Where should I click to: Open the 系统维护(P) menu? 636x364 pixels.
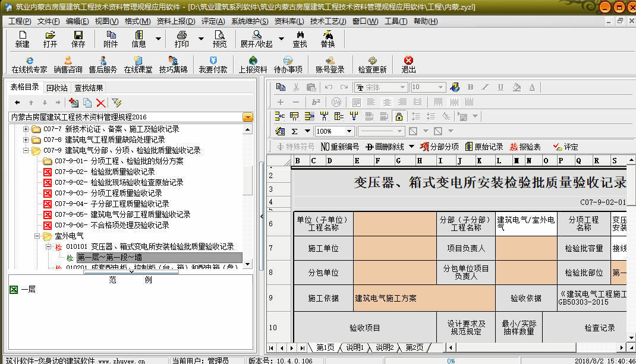click(249, 21)
